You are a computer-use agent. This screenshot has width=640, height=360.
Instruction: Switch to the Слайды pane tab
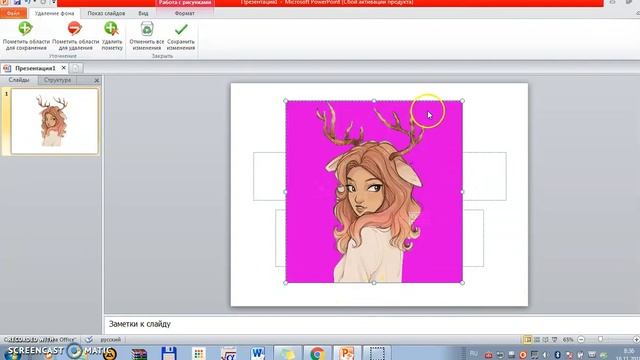click(x=19, y=80)
